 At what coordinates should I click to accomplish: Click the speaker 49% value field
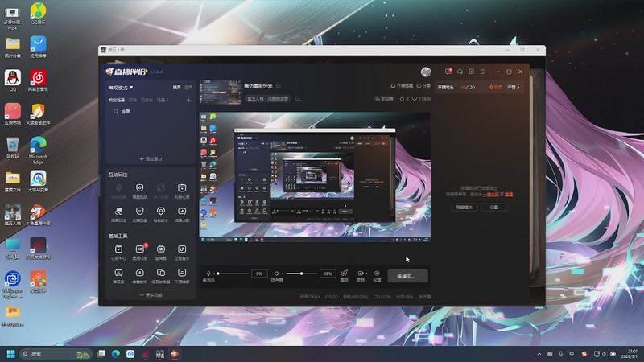(x=328, y=274)
